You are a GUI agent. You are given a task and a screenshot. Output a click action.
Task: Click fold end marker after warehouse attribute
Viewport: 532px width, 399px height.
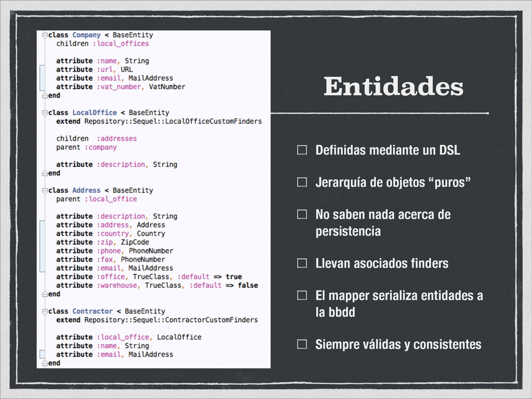coord(45,294)
